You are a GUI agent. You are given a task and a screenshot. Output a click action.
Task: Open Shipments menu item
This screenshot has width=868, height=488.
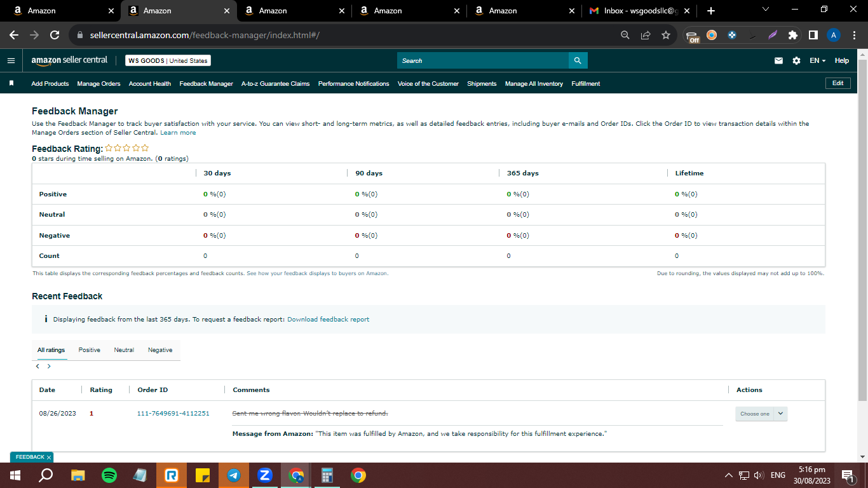(x=482, y=84)
